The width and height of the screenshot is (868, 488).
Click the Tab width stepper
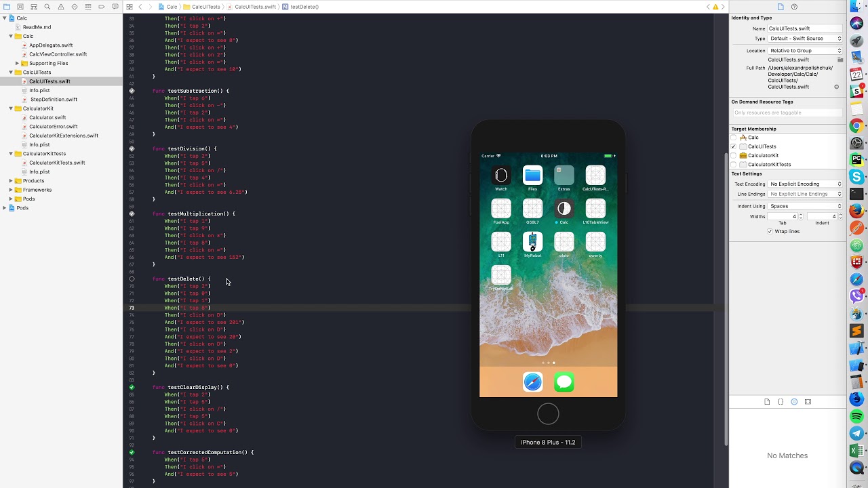[801, 217]
